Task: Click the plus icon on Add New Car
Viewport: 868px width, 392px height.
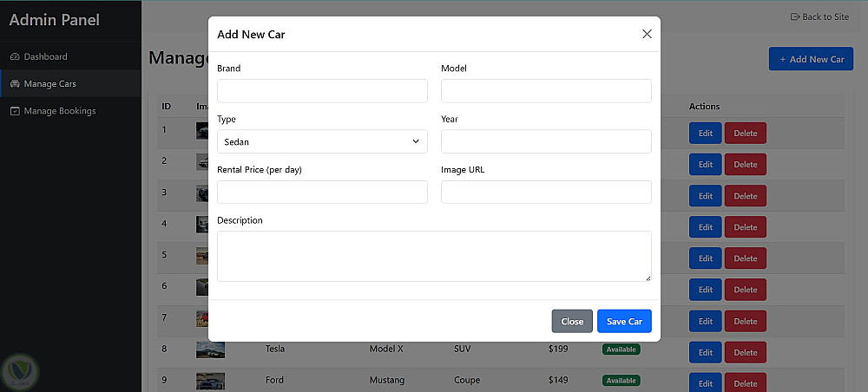Action: click(782, 60)
